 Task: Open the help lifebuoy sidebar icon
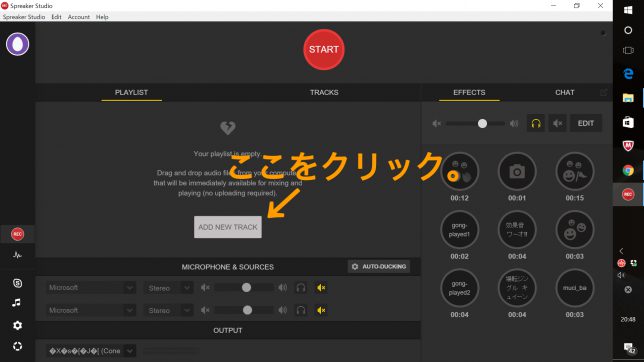[x=17, y=346]
